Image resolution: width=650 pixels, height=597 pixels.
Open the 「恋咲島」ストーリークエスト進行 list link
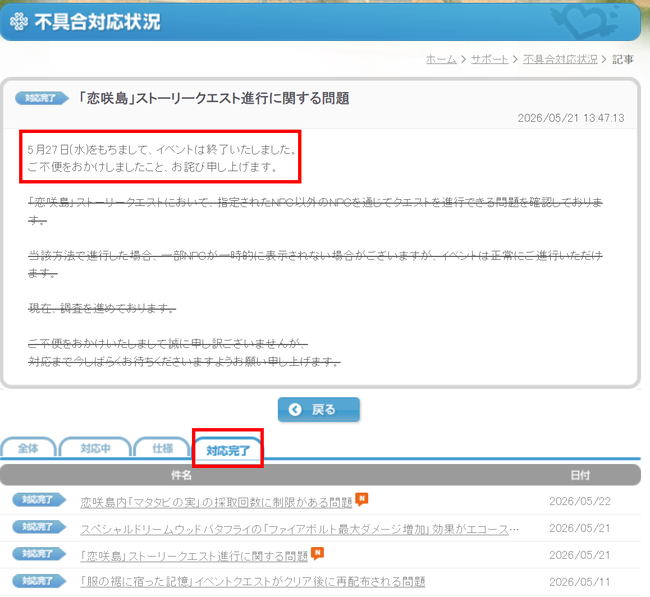click(194, 556)
